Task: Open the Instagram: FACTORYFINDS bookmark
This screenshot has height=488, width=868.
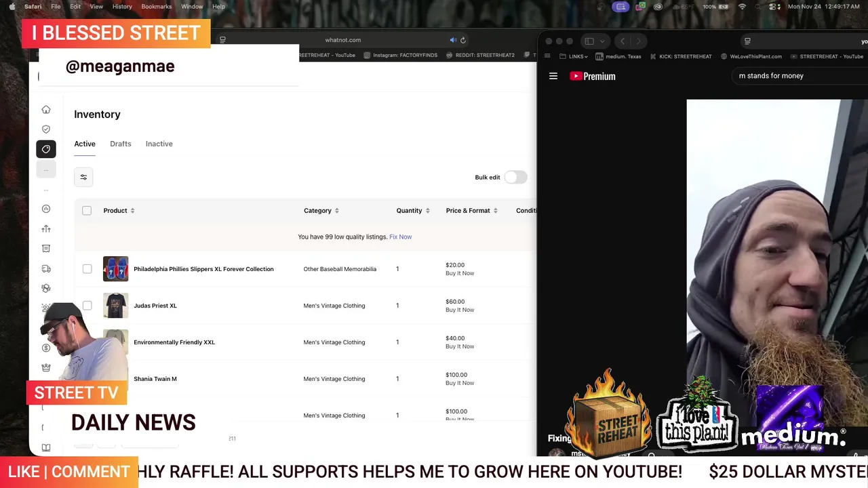Action: [x=401, y=55]
